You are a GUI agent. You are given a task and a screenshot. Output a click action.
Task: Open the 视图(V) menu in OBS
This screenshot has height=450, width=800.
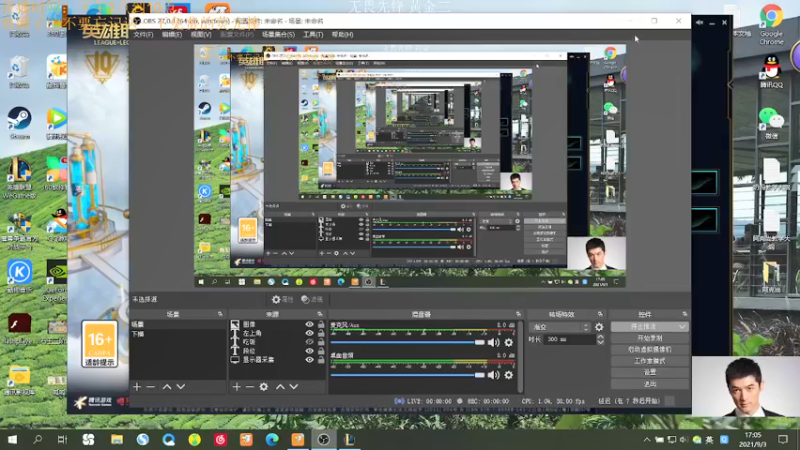pos(201,35)
